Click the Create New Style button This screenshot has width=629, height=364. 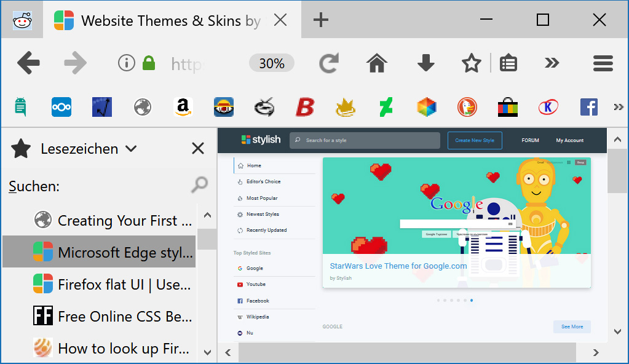pos(474,140)
